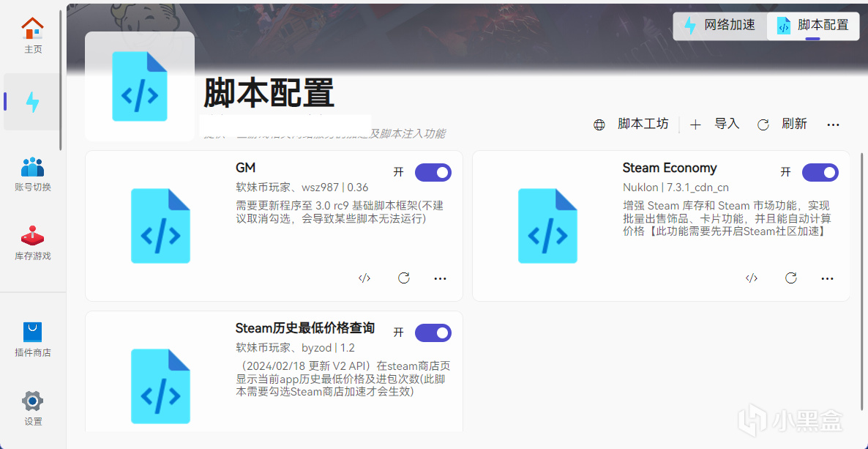Viewport: 868px width, 449px height.
Task: Click the GM script title
Action: [245, 168]
